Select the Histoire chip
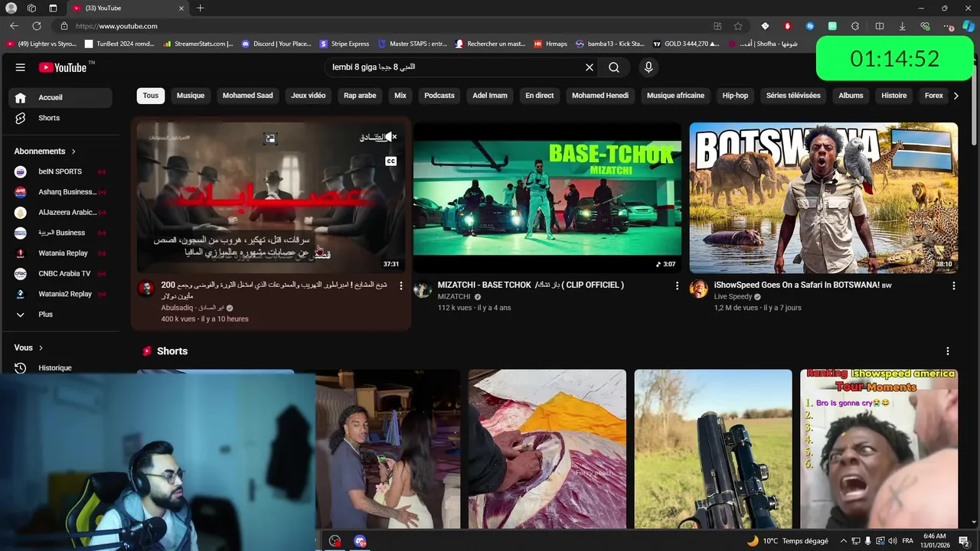Viewport: 980px width, 551px height. point(893,96)
